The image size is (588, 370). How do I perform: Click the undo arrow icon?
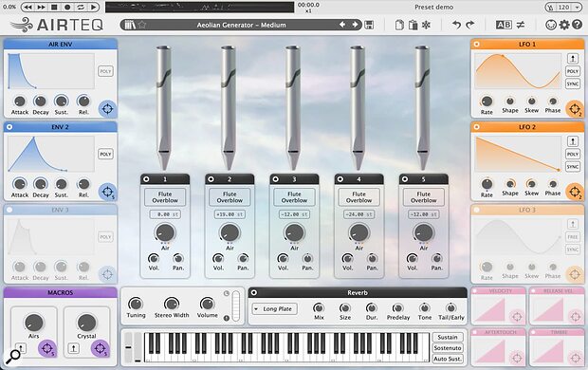456,26
